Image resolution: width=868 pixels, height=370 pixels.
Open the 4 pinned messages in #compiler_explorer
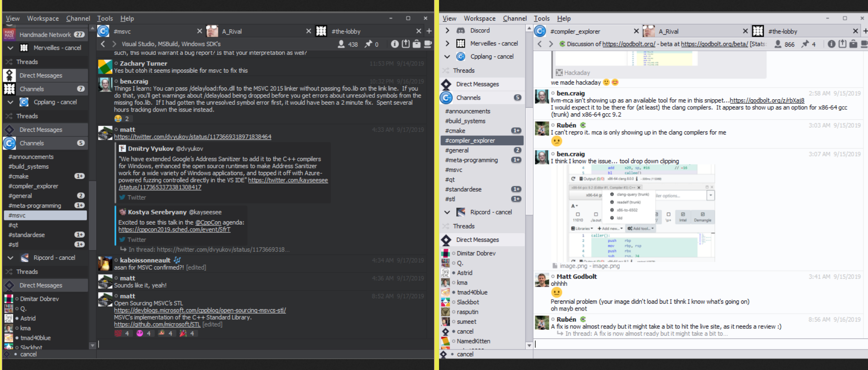point(808,44)
